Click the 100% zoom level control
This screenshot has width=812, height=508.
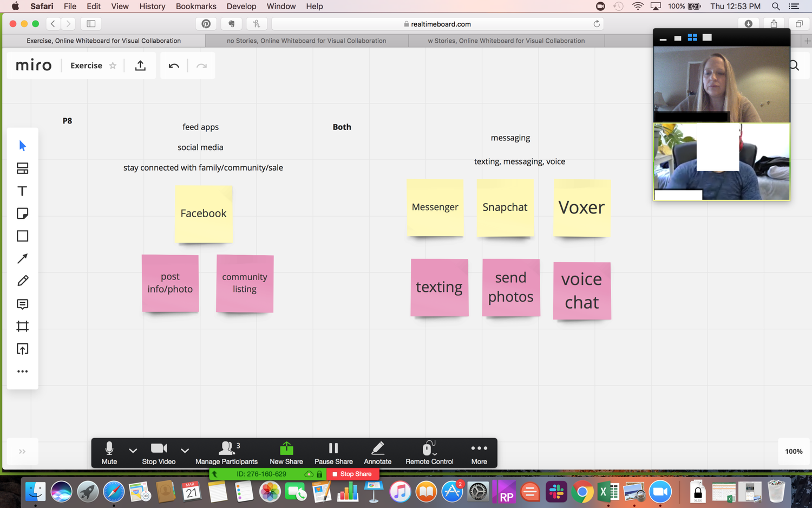793,451
